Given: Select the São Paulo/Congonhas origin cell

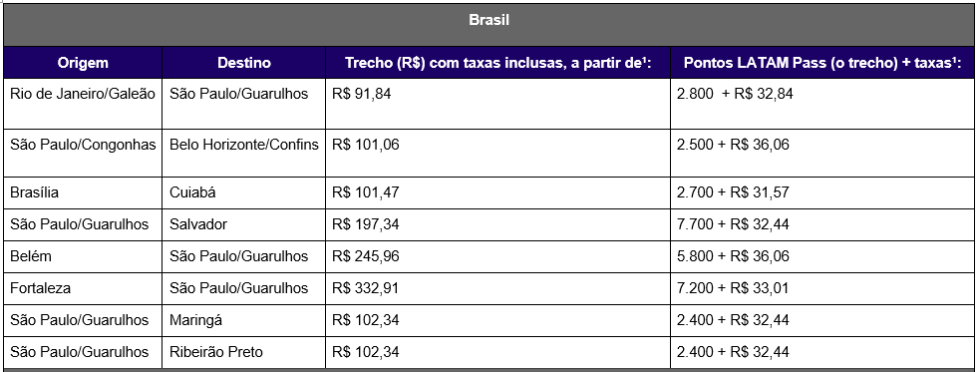Looking at the screenshot, I should [x=83, y=154].
